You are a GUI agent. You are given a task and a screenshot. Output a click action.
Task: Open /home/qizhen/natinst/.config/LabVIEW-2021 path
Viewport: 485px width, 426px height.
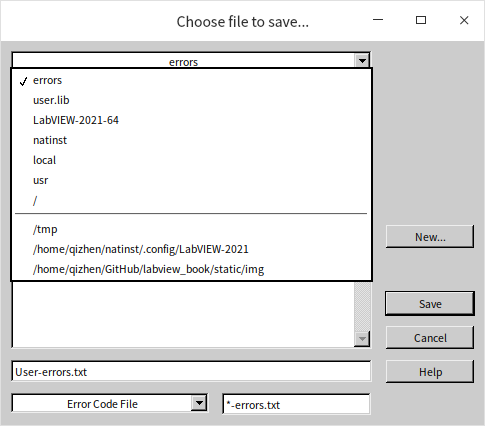click(x=192, y=249)
